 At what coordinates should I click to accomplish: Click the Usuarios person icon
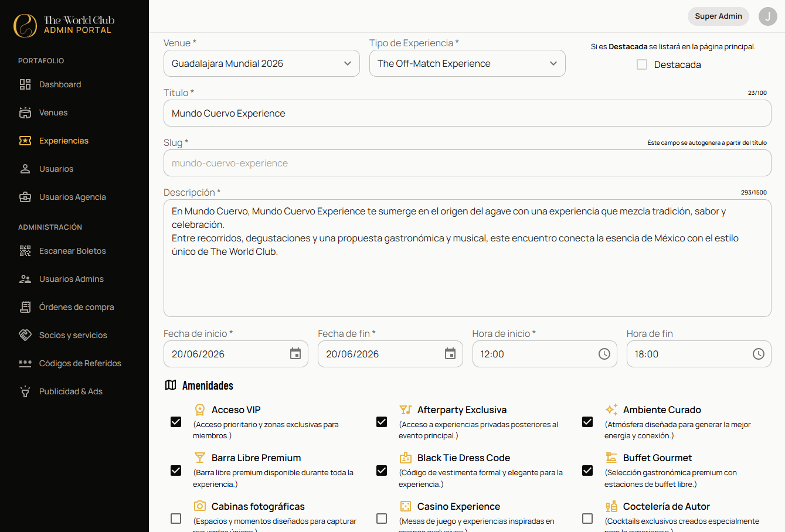[25, 169]
